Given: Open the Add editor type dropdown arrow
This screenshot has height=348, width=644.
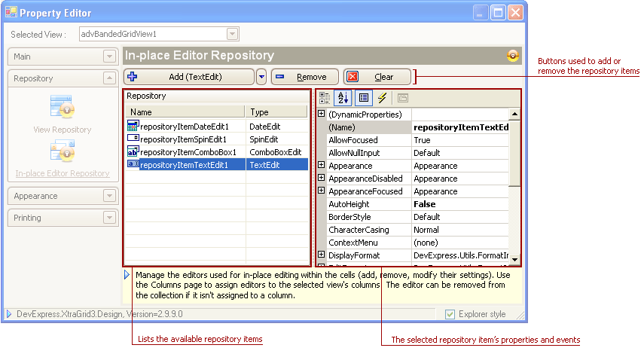Looking at the screenshot, I should (261, 77).
